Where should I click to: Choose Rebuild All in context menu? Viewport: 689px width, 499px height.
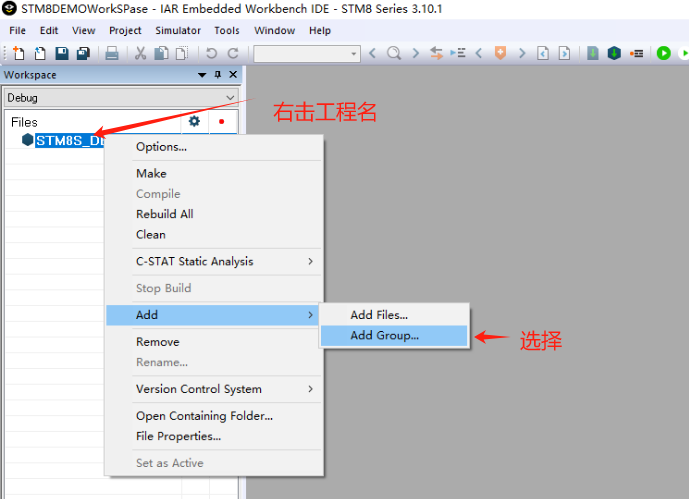point(165,214)
